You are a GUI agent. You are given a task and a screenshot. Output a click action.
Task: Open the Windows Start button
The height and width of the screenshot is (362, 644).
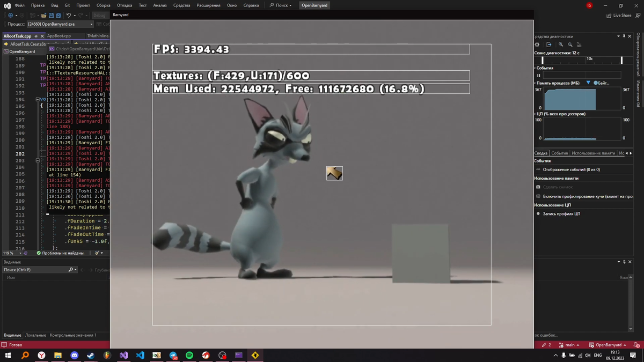8,355
